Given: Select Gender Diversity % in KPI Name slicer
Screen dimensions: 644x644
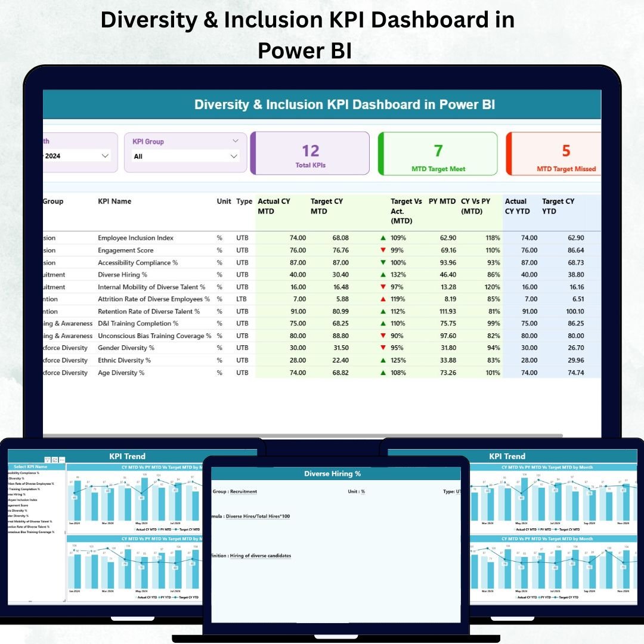Looking at the screenshot, I should point(24,516).
